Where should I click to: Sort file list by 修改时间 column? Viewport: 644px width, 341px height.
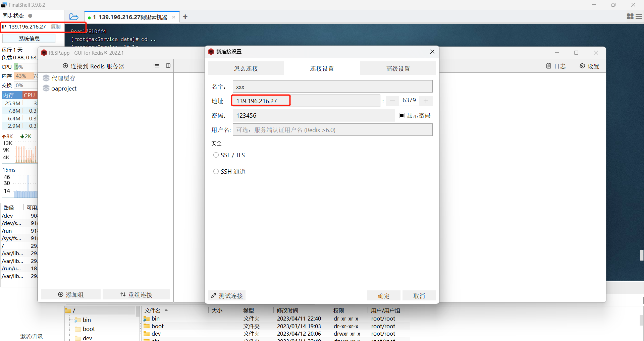point(287,310)
